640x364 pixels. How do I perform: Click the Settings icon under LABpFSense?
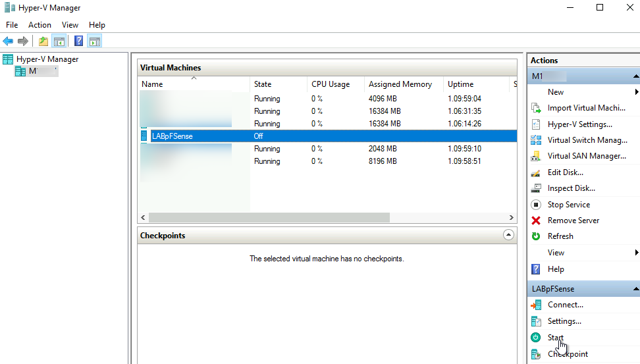pyautogui.click(x=536, y=321)
